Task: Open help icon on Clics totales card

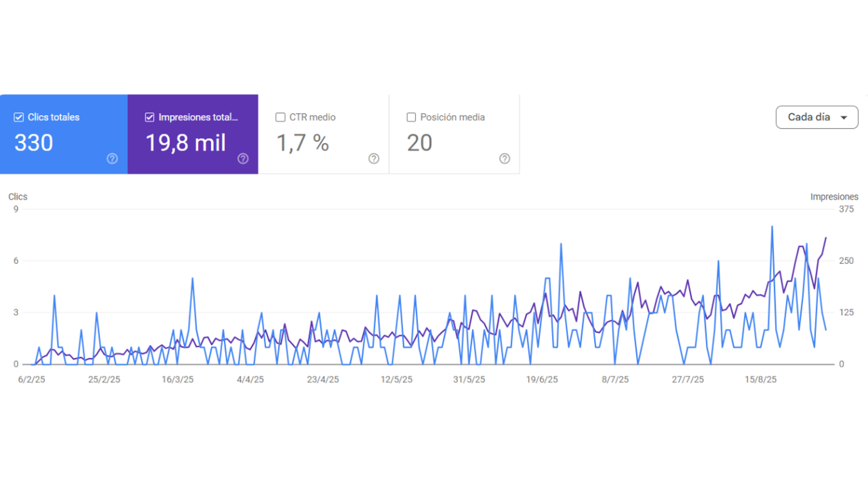Action: pos(112,159)
